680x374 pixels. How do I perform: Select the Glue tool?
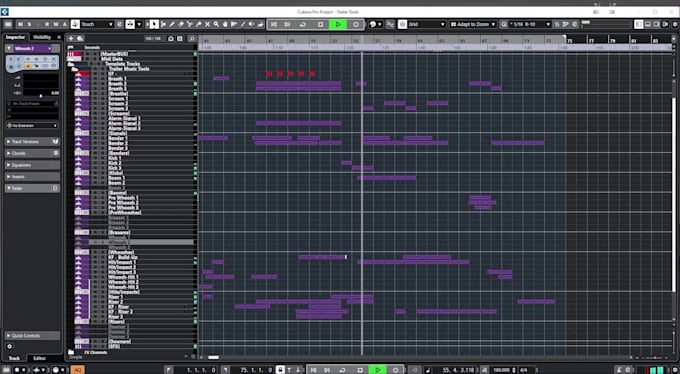pyautogui.click(x=199, y=24)
